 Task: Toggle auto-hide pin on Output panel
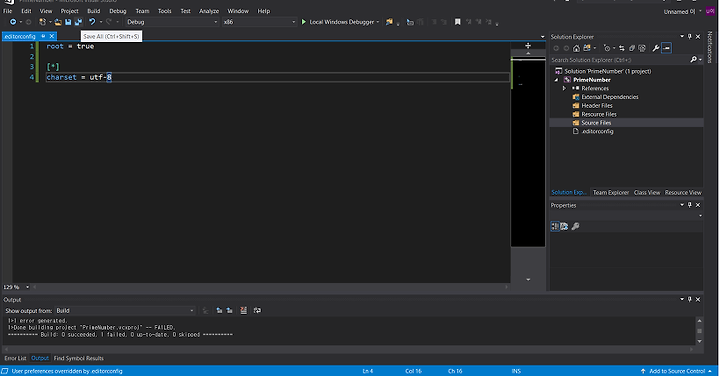[690, 299]
